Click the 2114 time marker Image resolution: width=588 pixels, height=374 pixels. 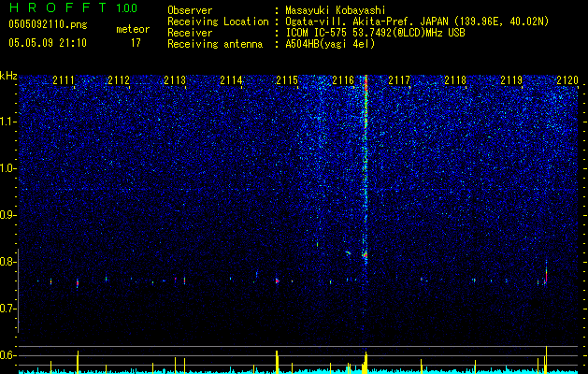point(232,80)
